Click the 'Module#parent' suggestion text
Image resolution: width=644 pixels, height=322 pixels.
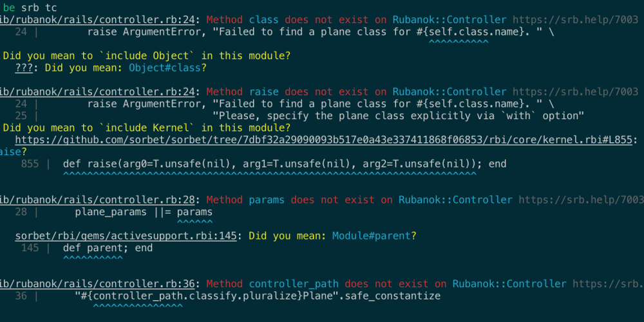(372, 236)
